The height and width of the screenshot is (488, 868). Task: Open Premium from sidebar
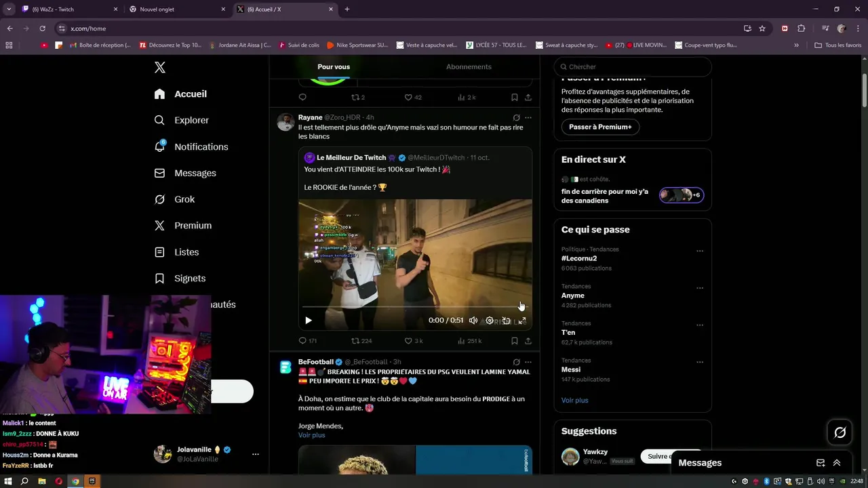[x=183, y=226]
